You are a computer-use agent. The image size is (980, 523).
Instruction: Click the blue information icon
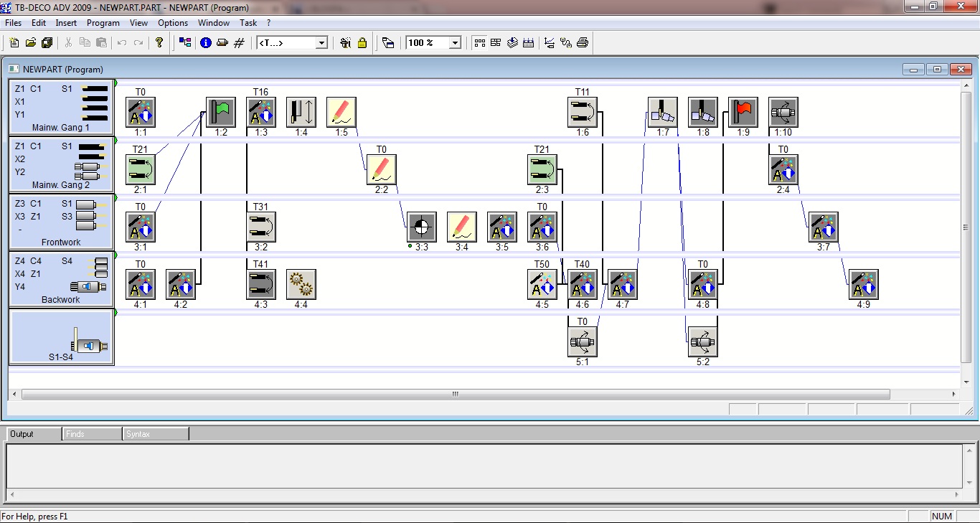pos(206,43)
